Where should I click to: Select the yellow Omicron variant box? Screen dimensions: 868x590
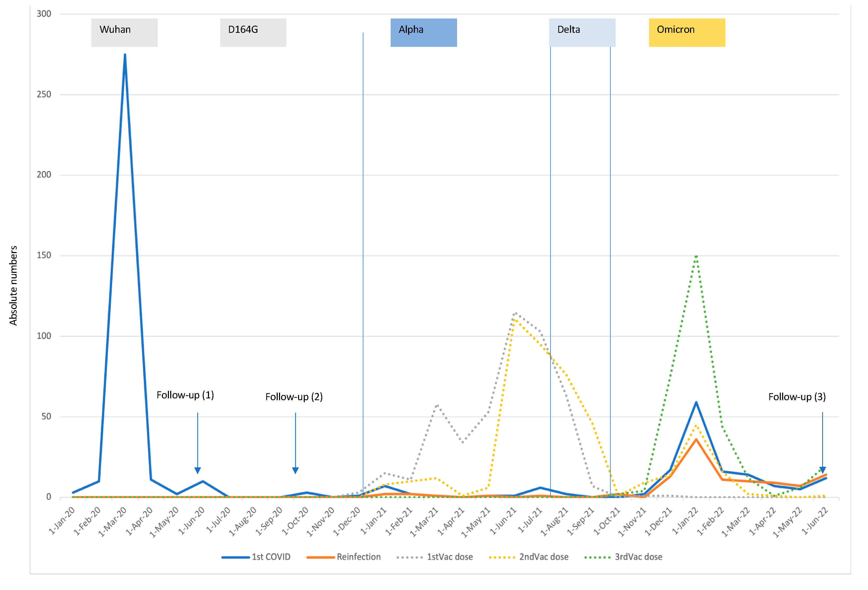tap(687, 33)
